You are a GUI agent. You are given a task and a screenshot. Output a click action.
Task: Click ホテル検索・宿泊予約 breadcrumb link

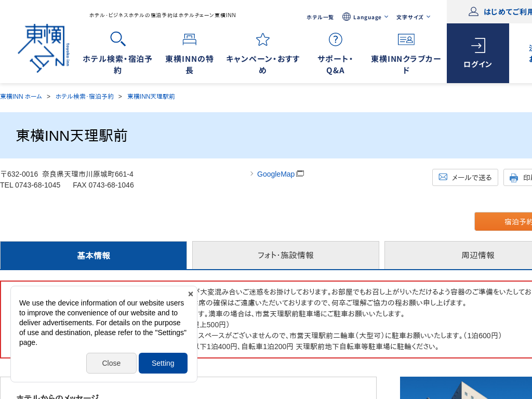(x=85, y=96)
